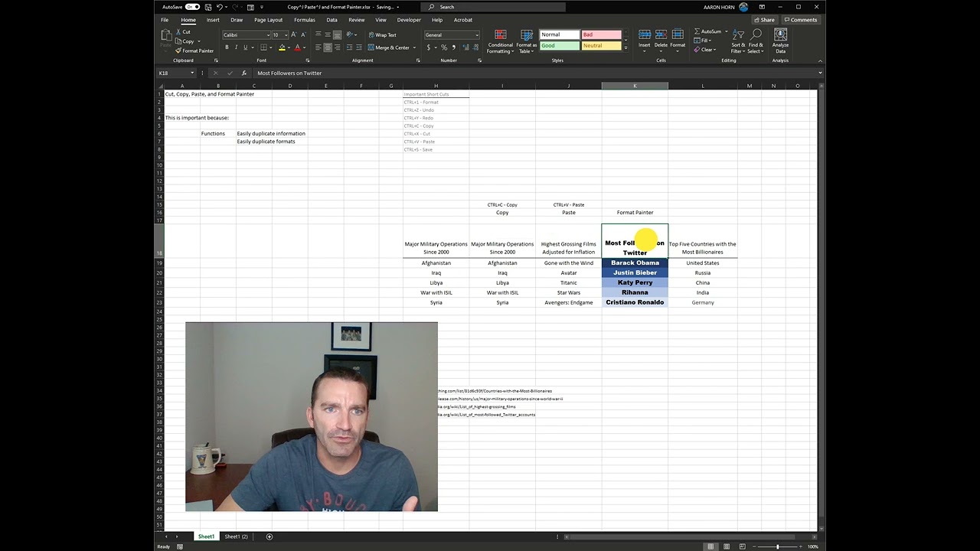Apply red font color A
Screen dimensions: 980x551
(x=299, y=47)
